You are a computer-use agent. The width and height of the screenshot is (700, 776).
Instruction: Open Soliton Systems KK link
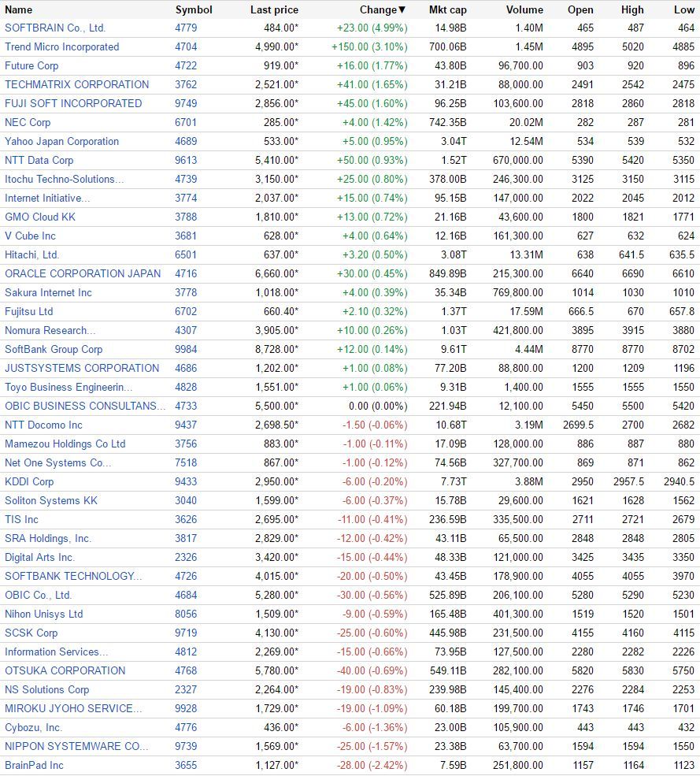[x=51, y=501]
